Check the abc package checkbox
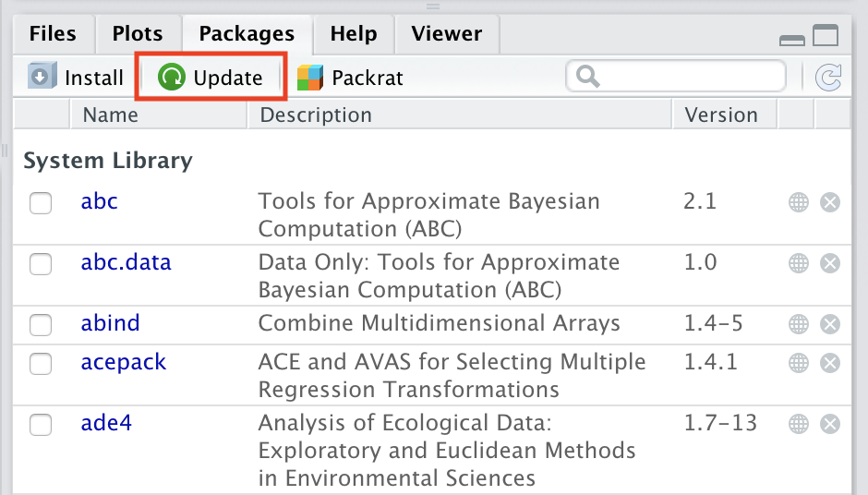 click(x=41, y=202)
